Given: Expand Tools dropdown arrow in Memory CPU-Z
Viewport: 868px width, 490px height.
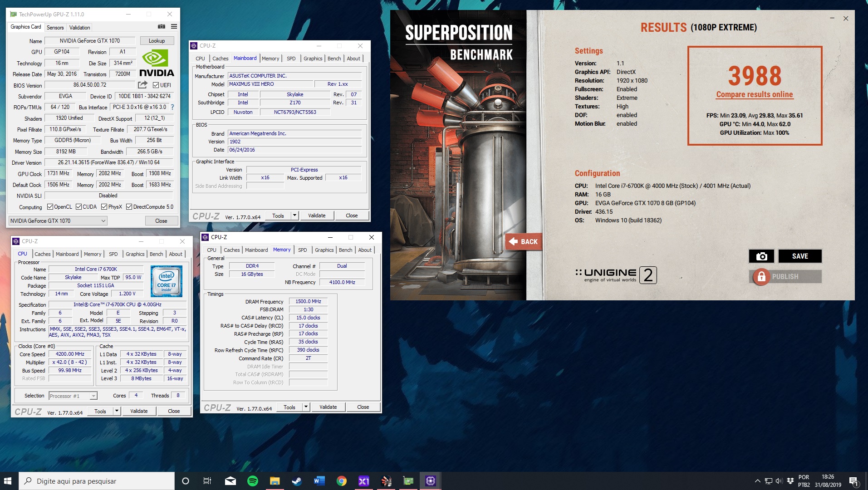Looking at the screenshot, I should (x=306, y=407).
